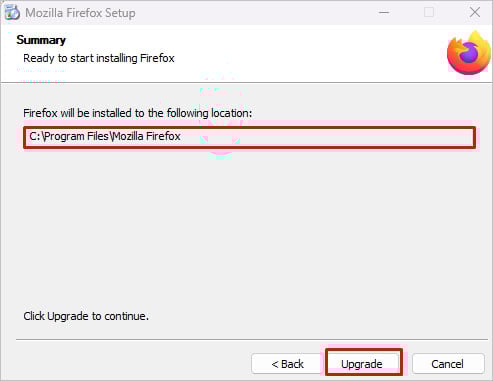Click the greyed-out maximize window icon

pos(429,13)
